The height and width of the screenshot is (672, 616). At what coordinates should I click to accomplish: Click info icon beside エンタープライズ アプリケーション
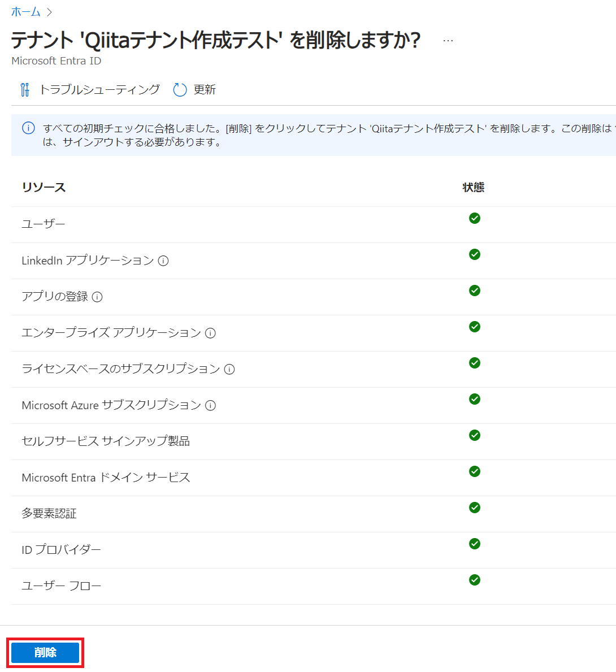click(x=210, y=333)
